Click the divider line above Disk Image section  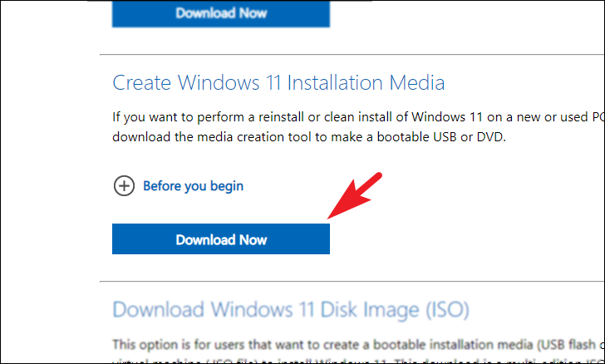[x=352, y=282]
